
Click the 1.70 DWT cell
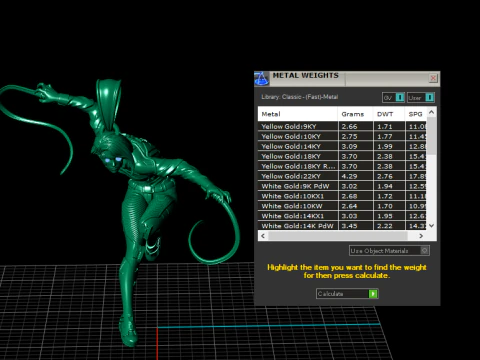click(389, 206)
